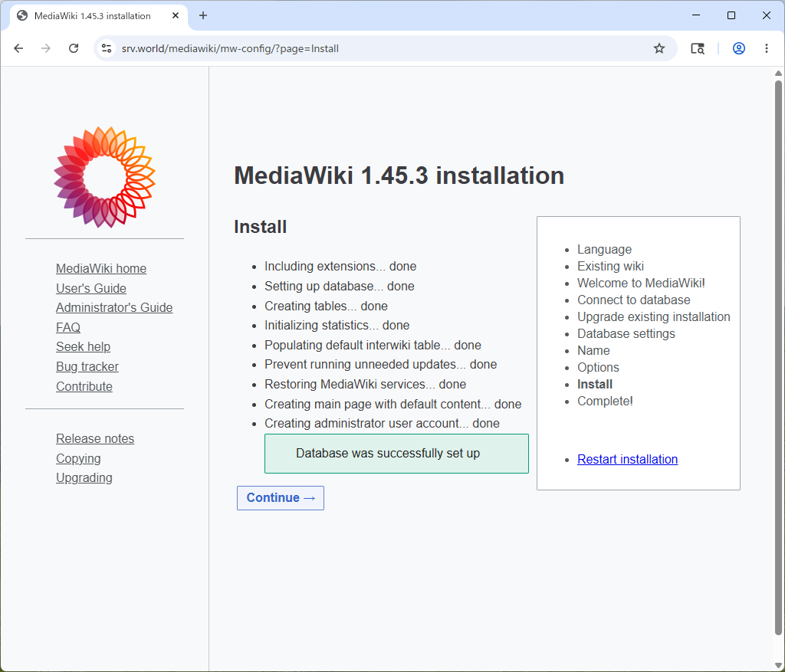
Task: Open MediaWiki home link
Action: [x=101, y=269]
